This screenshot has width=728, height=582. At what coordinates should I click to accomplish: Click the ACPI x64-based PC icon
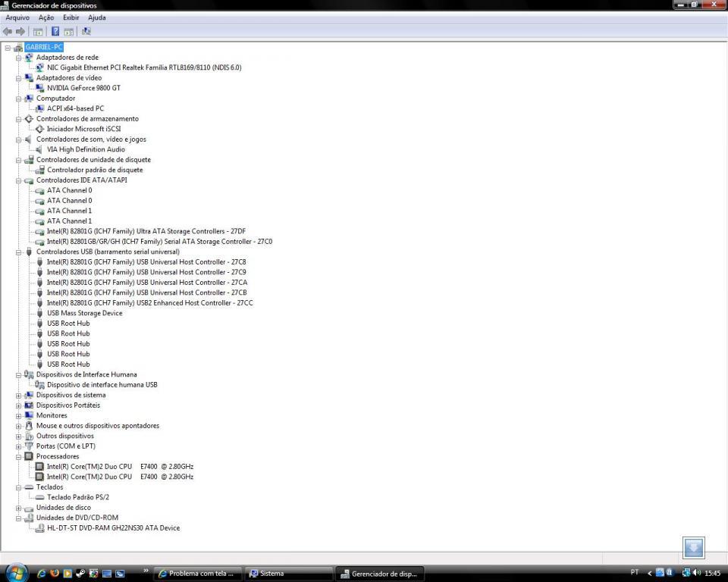(x=40, y=108)
